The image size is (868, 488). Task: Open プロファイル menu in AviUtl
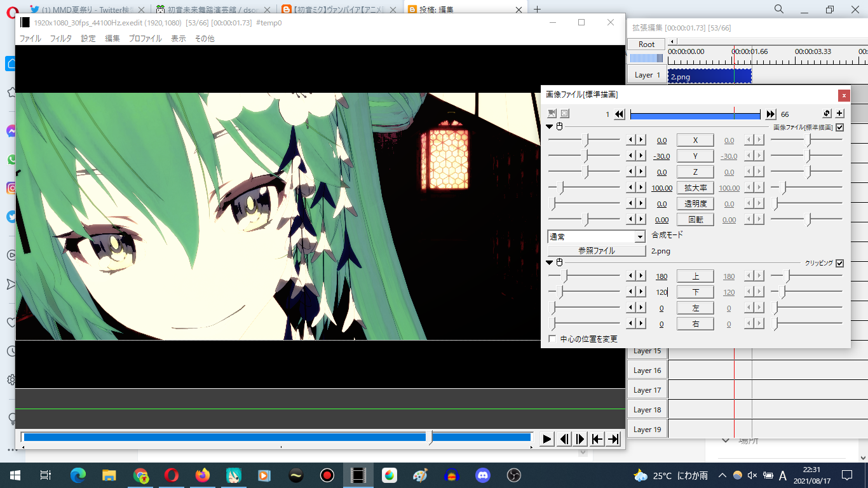(x=145, y=38)
